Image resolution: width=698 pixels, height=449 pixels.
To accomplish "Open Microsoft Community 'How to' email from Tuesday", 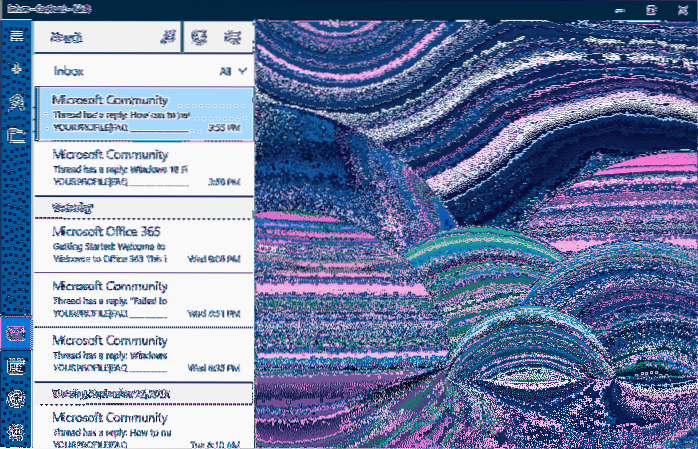I will pos(144,427).
